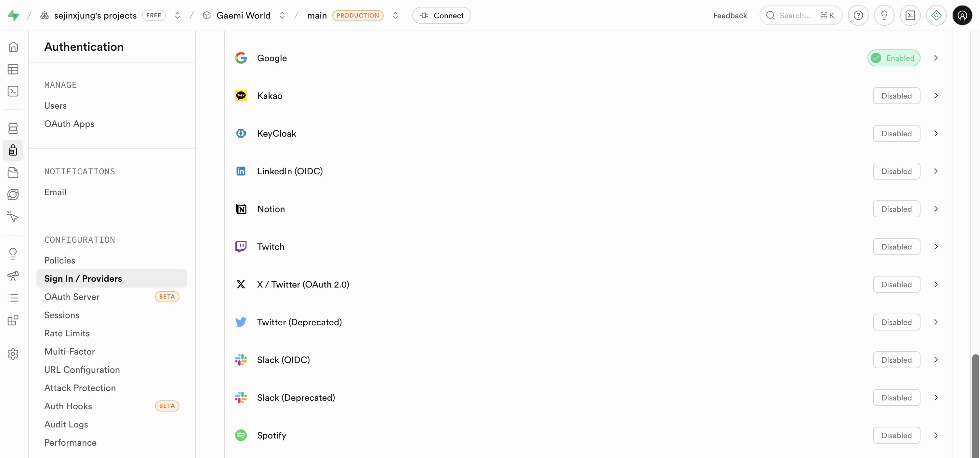This screenshot has height=458, width=980.
Task: Expand the organization switcher chevrons
Action: (177, 16)
